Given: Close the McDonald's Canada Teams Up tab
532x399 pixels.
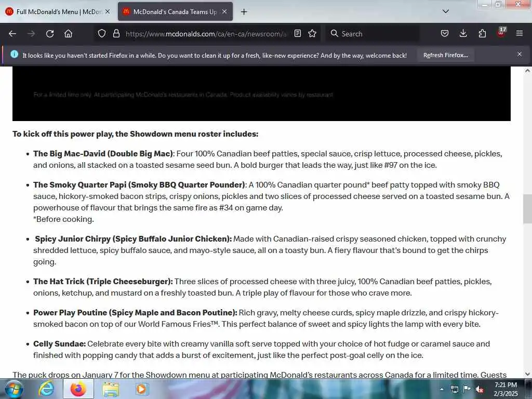Looking at the screenshot, I should point(224,11).
